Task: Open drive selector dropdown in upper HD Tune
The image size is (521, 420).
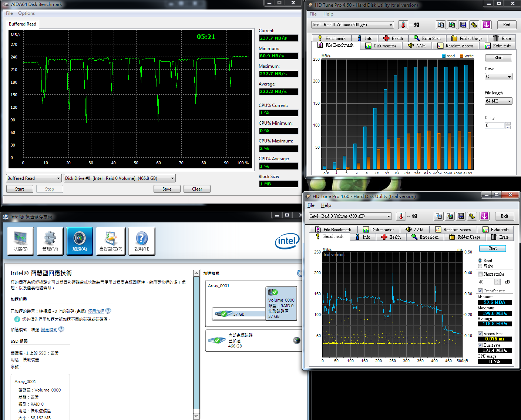Action: [352, 25]
